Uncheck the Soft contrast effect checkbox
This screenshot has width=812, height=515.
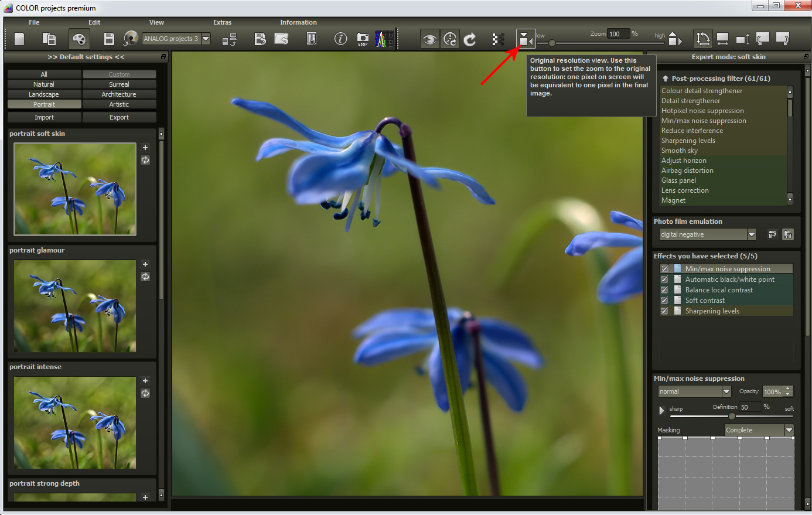[664, 301]
